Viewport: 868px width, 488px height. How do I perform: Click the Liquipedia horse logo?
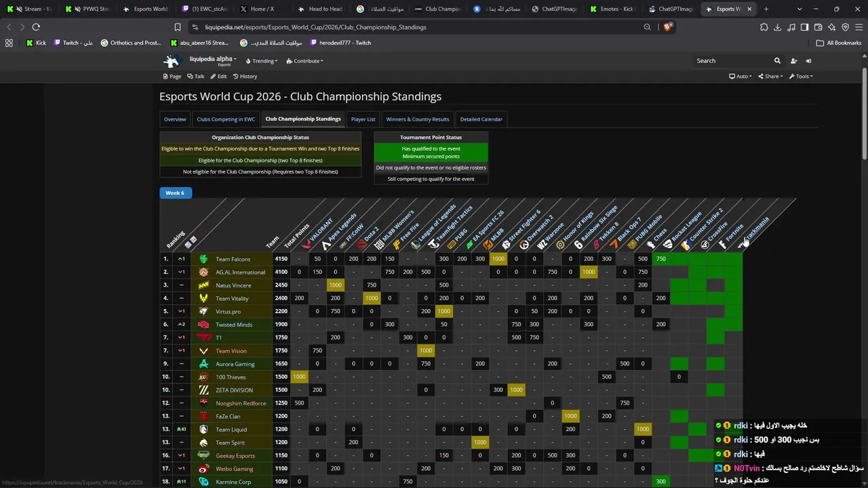172,61
